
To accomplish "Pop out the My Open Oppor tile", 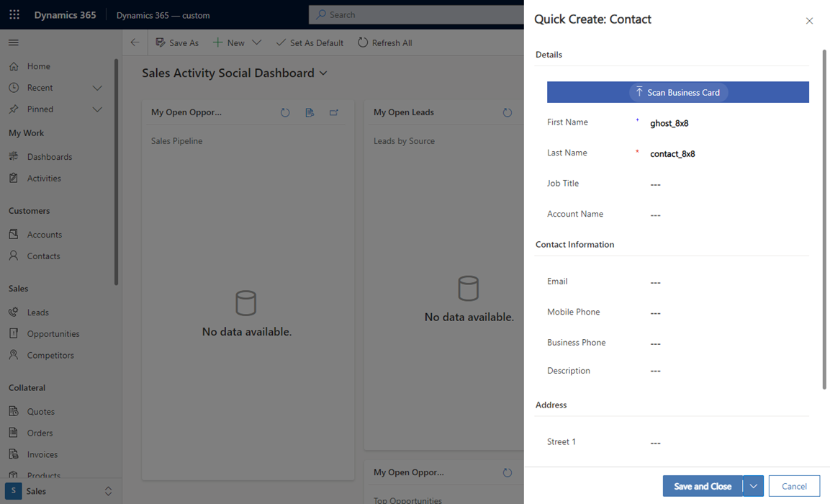I will 333,112.
